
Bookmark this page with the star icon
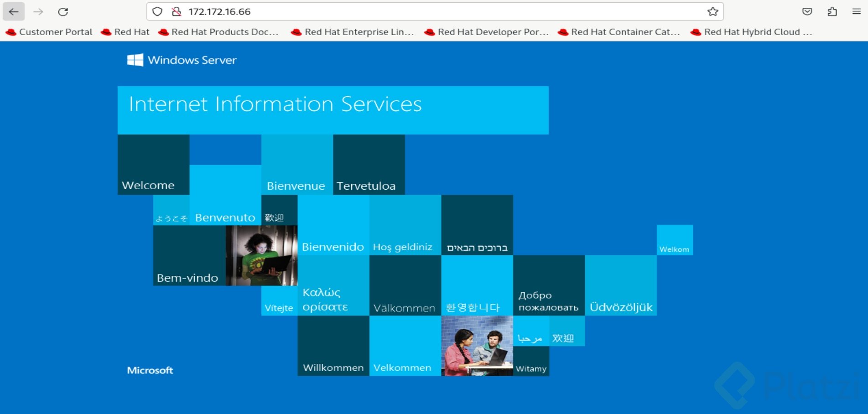tap(713, 12)
